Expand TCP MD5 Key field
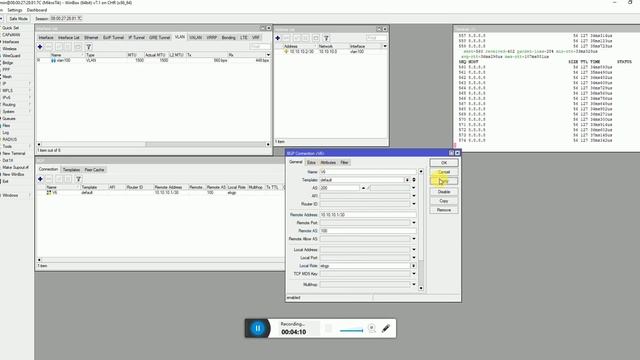The height and width of the screenshot is (360, 640). pos(413,274)
